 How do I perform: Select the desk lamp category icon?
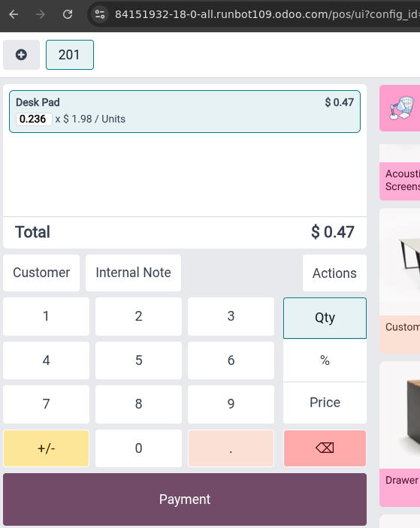400,107
